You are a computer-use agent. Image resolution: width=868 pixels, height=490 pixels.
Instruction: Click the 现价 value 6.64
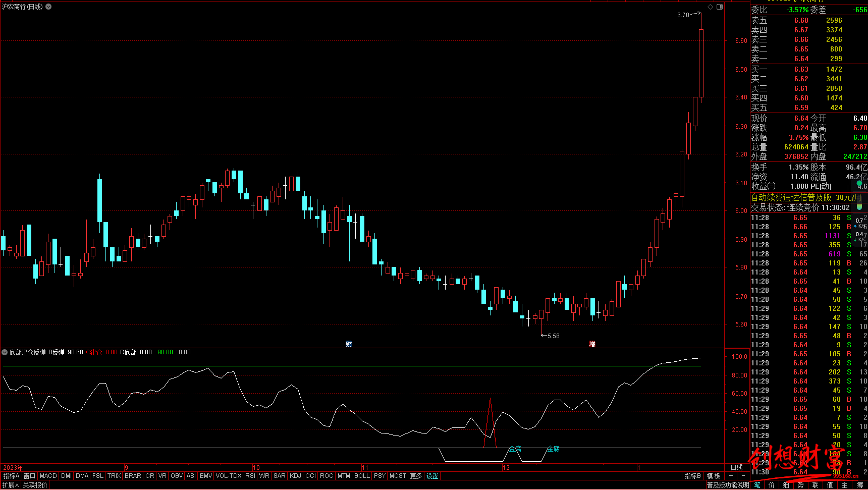(801, 119)
